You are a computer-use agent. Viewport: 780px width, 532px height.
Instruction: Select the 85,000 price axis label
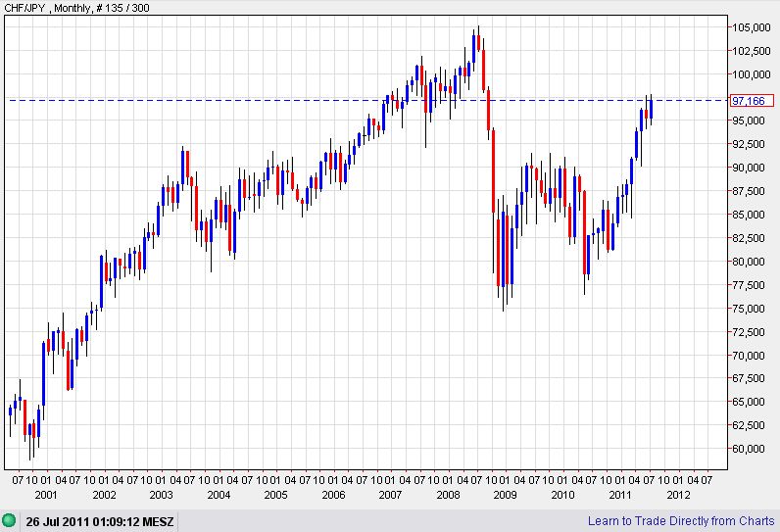(x=749, y=215)
